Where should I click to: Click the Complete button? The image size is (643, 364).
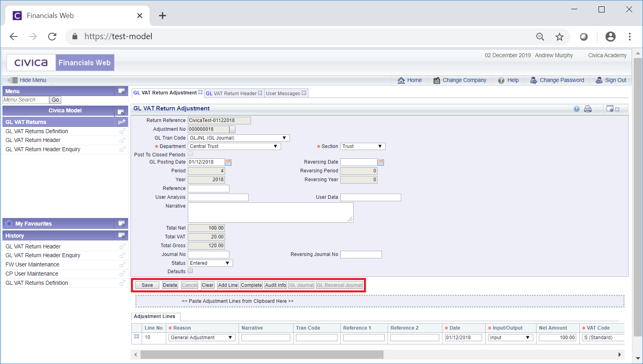tap(251, 285)
